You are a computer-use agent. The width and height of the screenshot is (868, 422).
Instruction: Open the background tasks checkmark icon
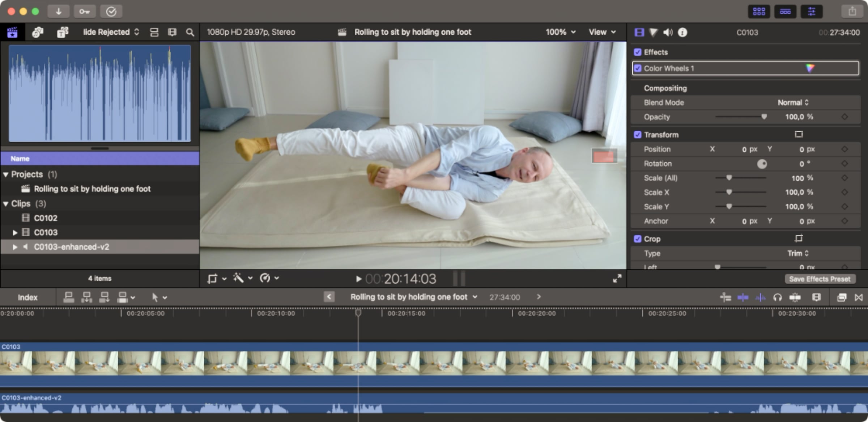(111, 12)
